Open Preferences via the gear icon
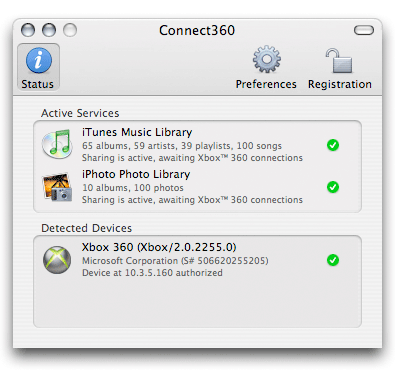The height and width of the screenshot is (370, 395). (x=266, y=59)
